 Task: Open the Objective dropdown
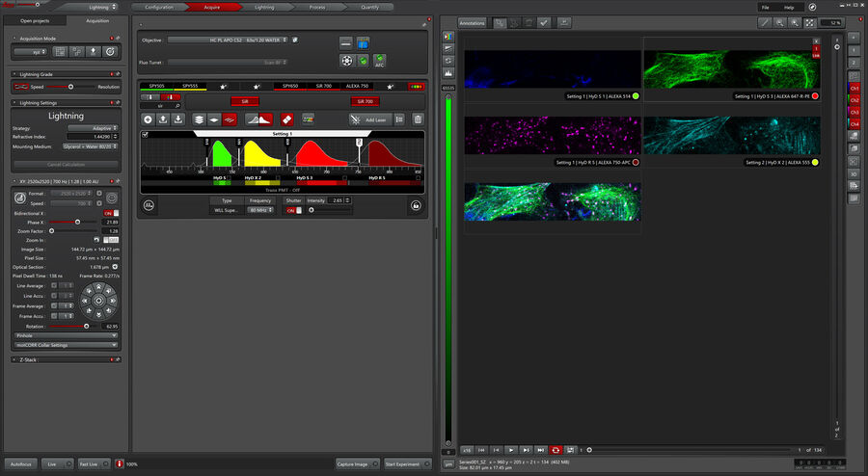pos(228,40)
